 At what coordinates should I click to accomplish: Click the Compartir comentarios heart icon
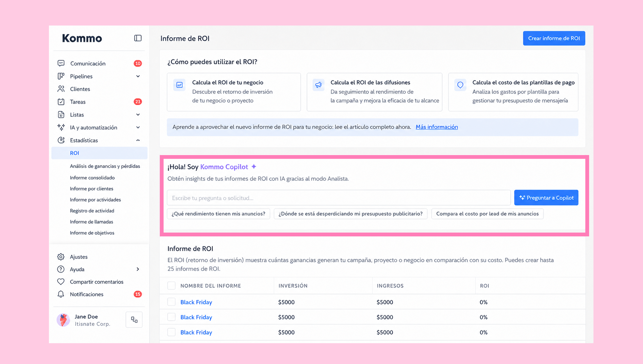click(61, 282)
